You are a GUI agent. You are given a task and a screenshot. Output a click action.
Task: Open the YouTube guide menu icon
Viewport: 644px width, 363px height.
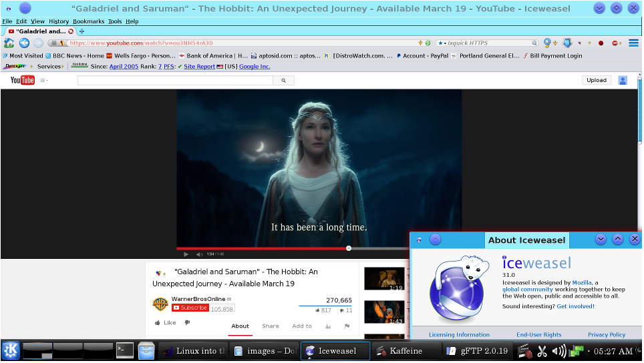click(x=43, y=80)
